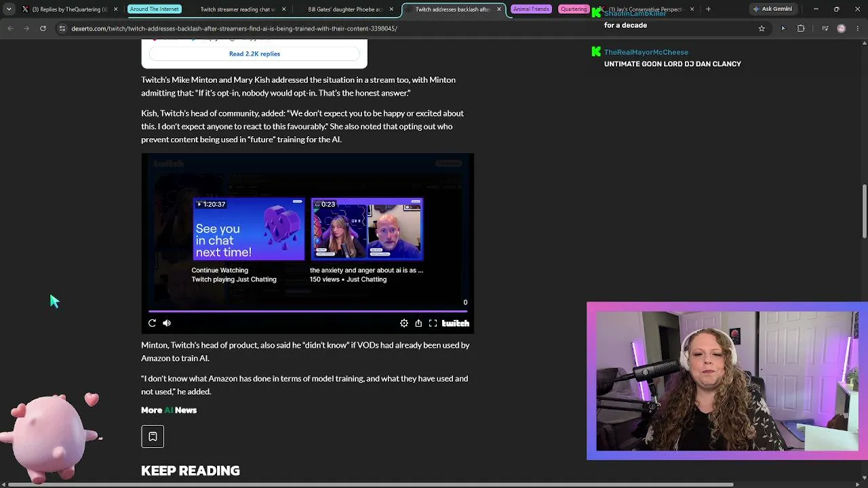Play the 0:23 clip thumbnail
The width and height of the screenshot is (868, 488).
point(367,229)
